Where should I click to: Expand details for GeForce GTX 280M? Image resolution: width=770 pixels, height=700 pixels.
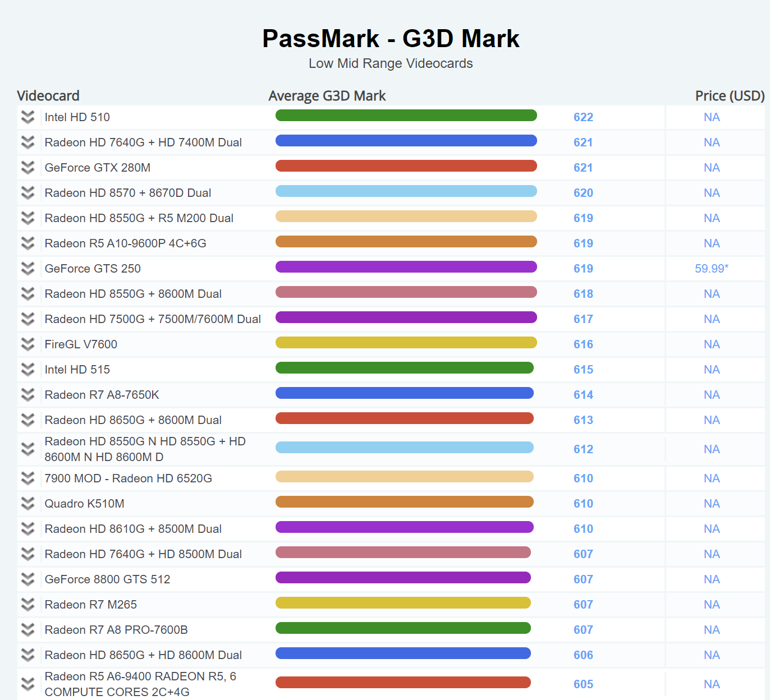pyautogui.click(x=27, y=168)
